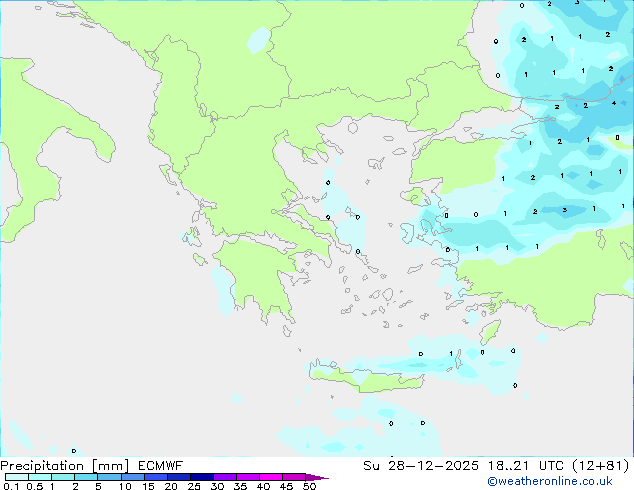This screenshot has height=490, width=634.
Task: Click the legend label "15"
Action: (x=148, y=486)
